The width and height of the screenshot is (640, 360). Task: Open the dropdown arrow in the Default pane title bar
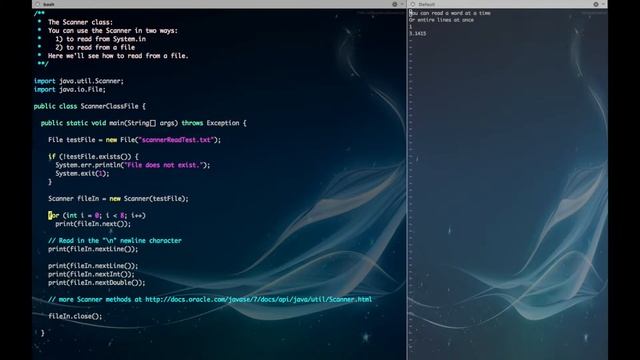click(x=603, y=4)
